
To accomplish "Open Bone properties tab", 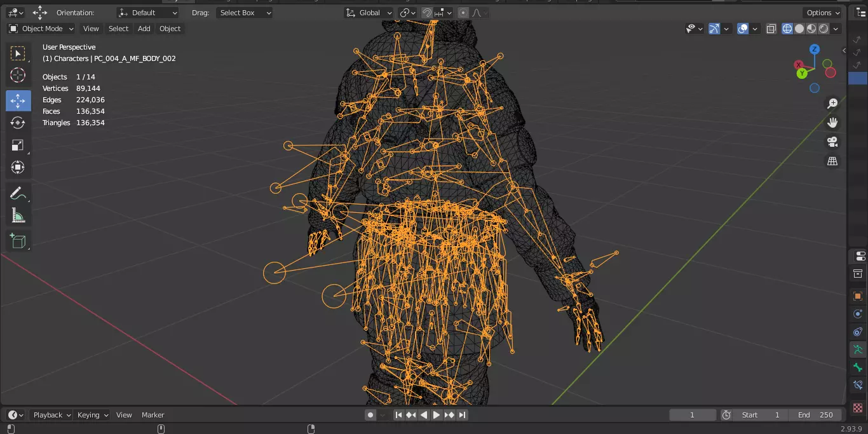I will (x=858, y=367).
